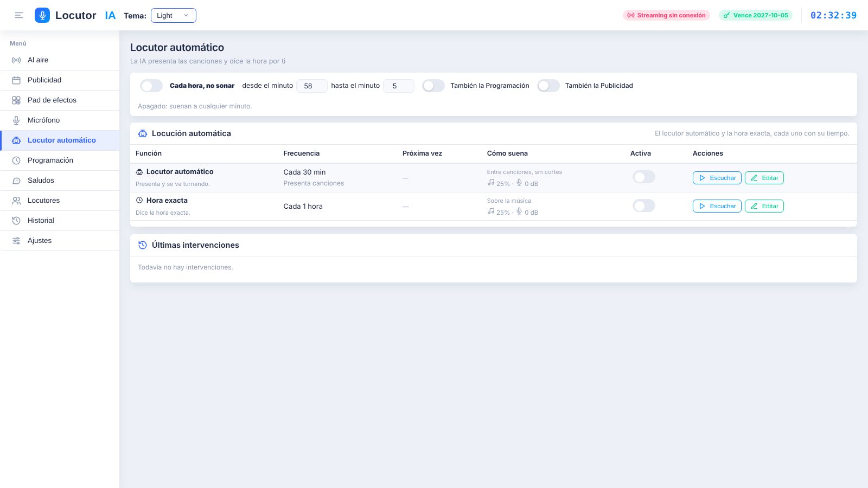This screenshot has height=488, width=868.
Task: Click the Programación clock icon
Action: (16, 160)
